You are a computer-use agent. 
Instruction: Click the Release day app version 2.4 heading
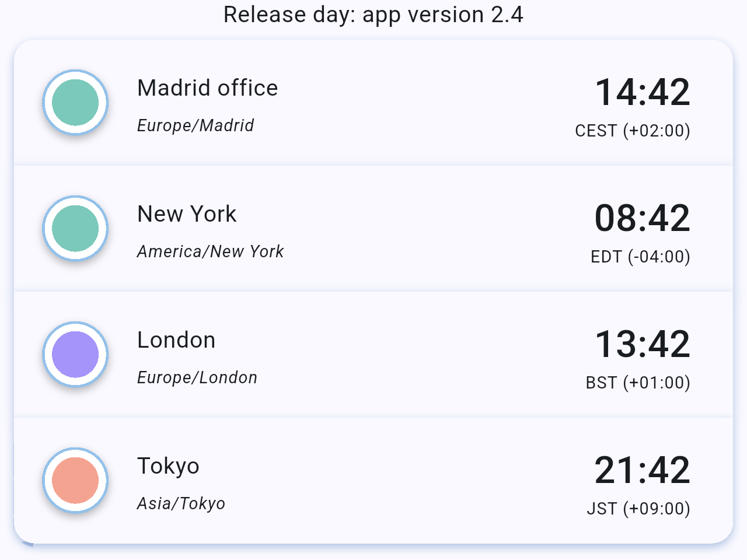coord(373,15)
